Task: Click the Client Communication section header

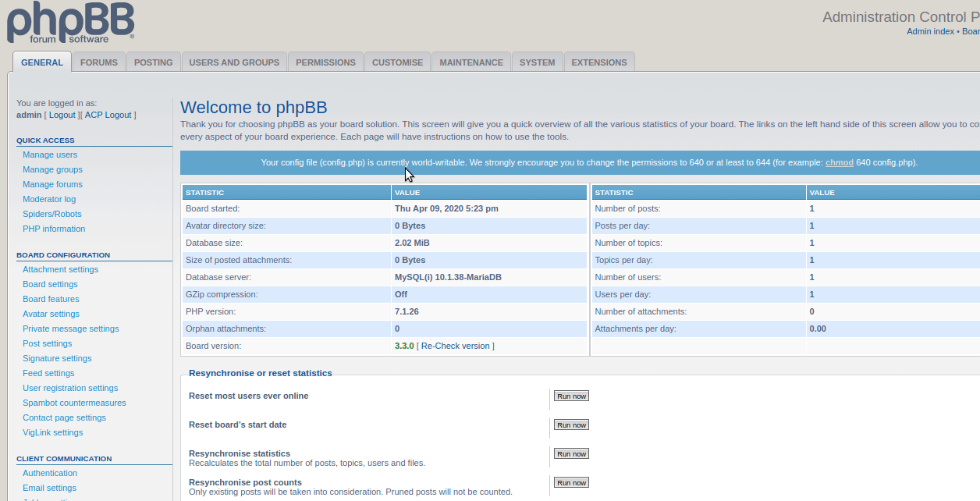Action: (x=64, y=459)
